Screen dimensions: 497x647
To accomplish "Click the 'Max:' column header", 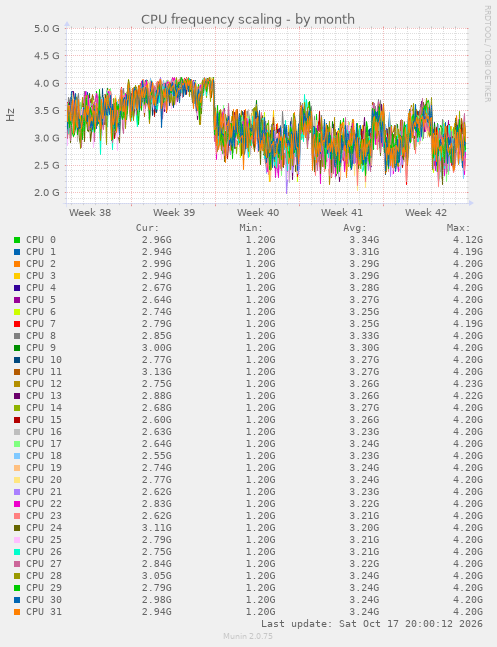I will (x=458, y=228).
